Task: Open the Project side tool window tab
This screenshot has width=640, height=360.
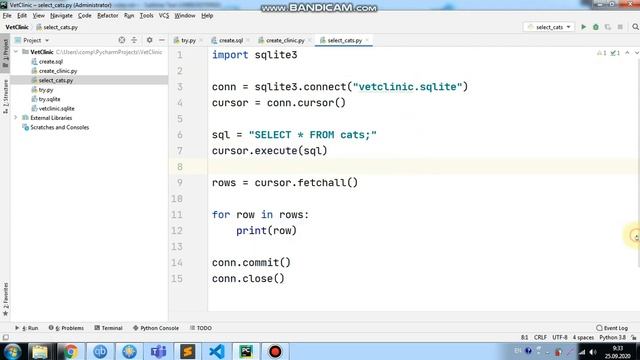Action: (5, 53)
